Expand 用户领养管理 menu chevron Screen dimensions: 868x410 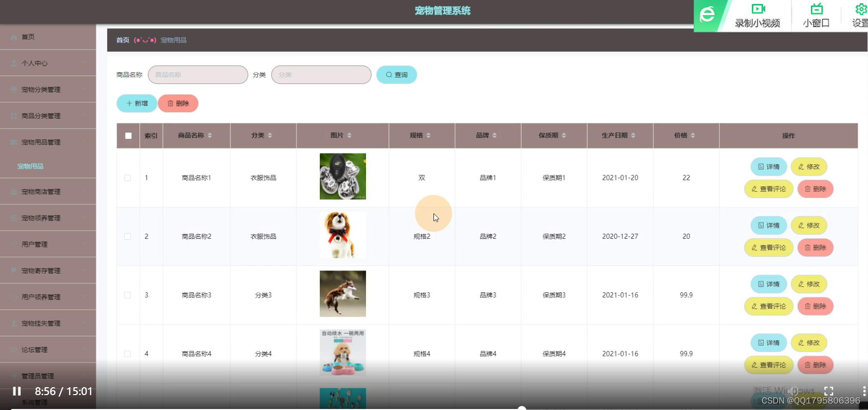tap(84, 297)
